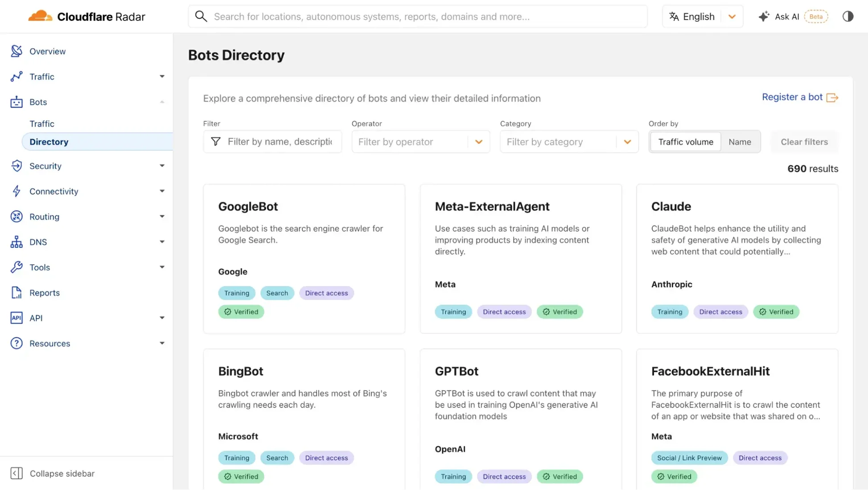
Task: Click the Cloudflare Radar logo
Action: pos(86,17)
